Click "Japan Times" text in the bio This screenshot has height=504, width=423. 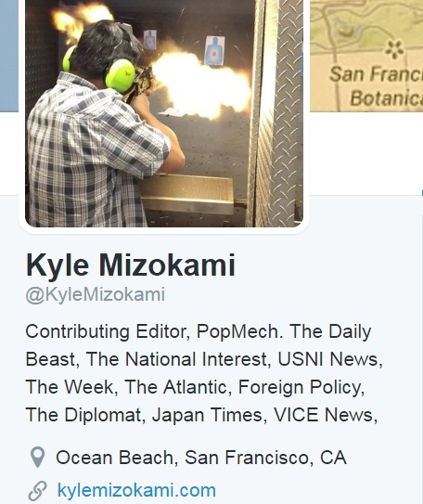pos(207,415)
